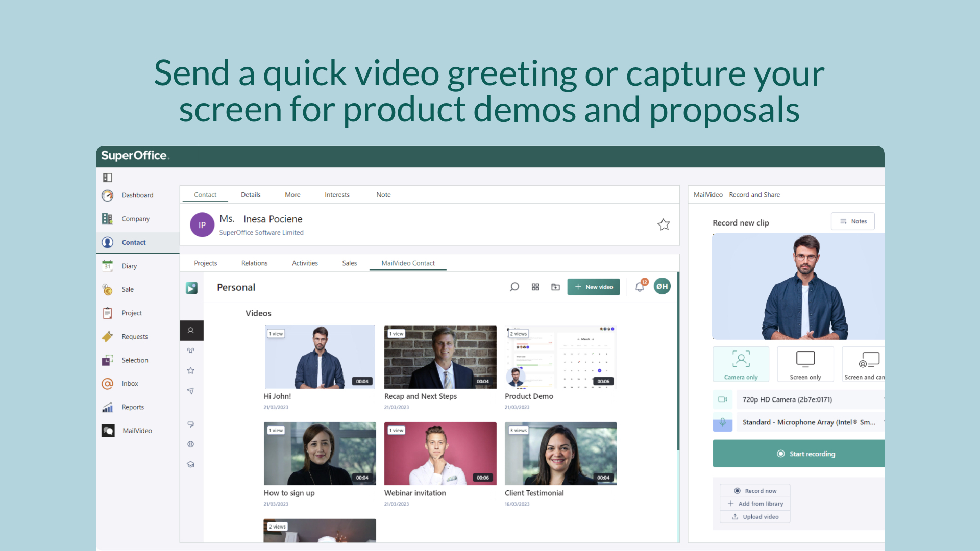Select Personal videos person icon

[x=191, y=331]
